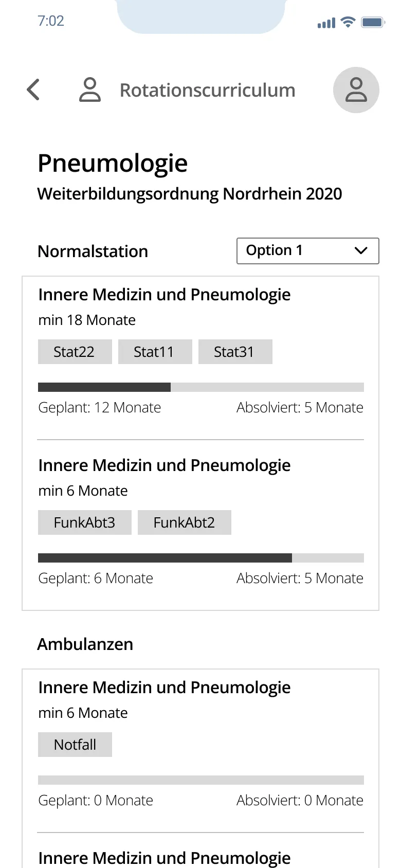401x868 pixels.
Task: Tap the Rotationscurriculum header title
Action: 207,90
